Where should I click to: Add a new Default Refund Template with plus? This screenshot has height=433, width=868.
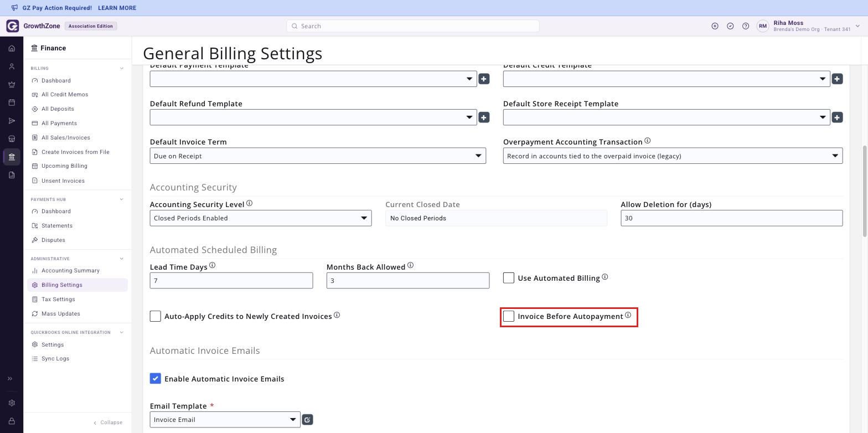pyautogui.click(x=484, y=117)
